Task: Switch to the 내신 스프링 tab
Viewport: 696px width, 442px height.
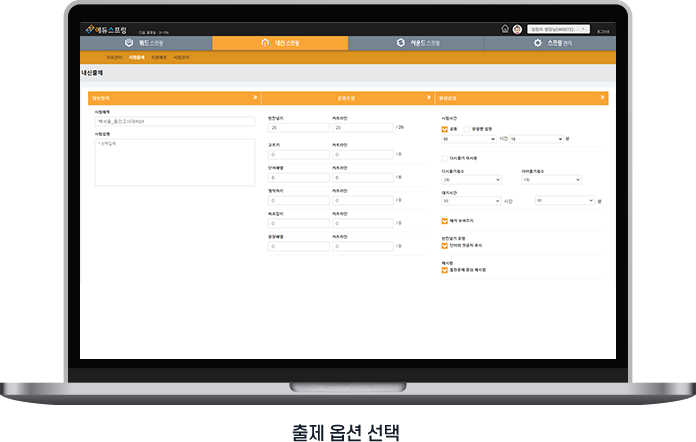Action: tap(280, 43)
